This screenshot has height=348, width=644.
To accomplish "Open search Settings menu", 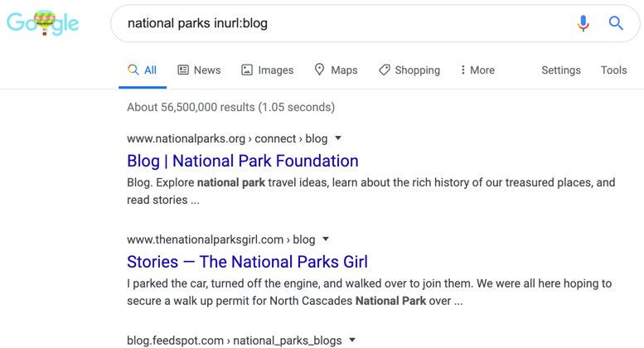I will [561, 70].
